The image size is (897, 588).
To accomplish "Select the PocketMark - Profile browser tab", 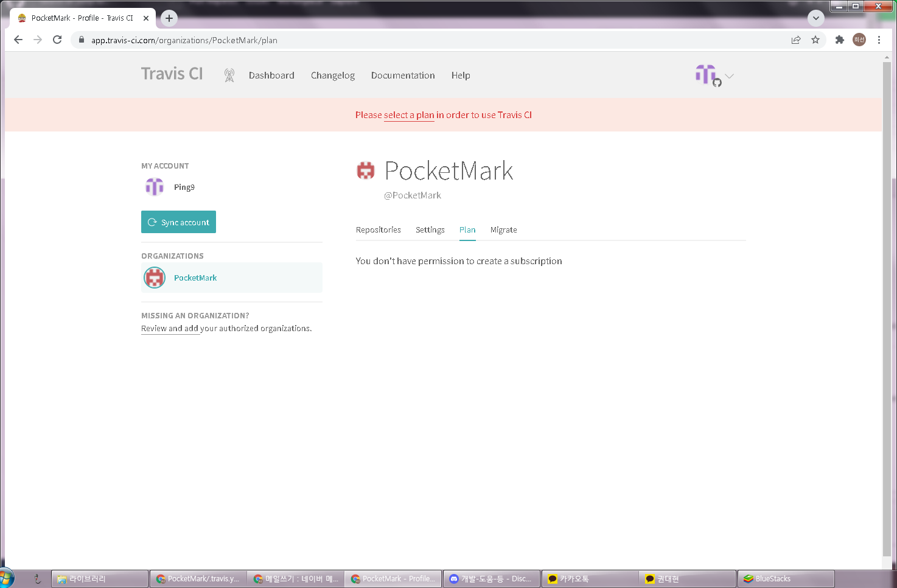I will (82, 18).
